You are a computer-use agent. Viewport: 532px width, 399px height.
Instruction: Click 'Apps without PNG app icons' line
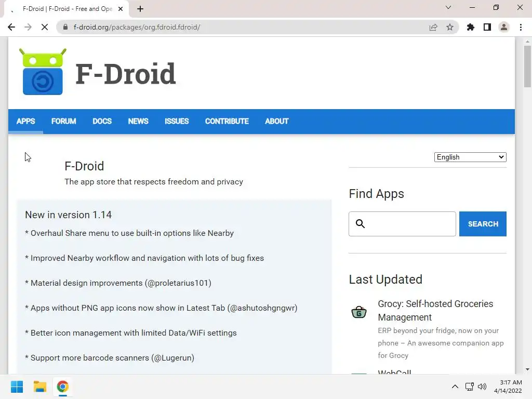[x=161, y=308]
